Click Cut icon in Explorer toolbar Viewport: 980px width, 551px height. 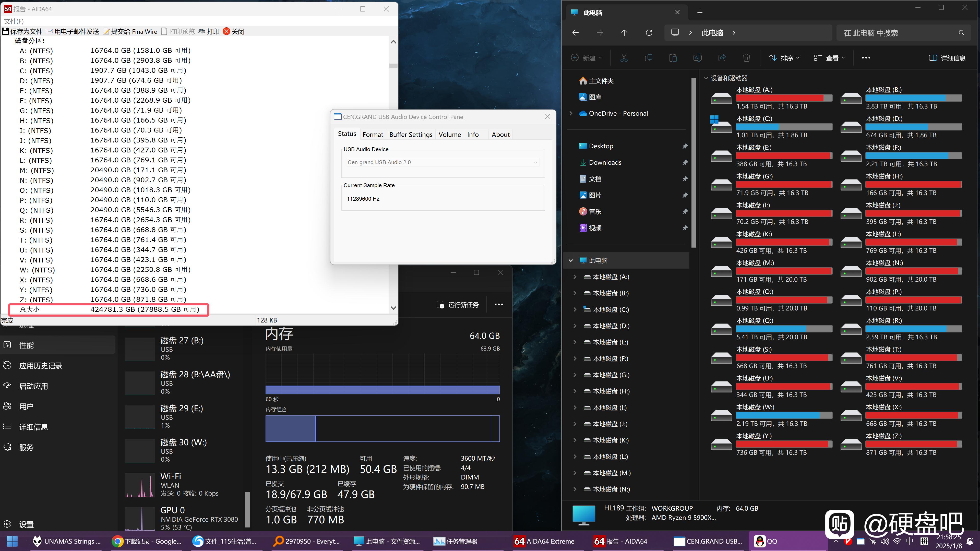coord(624,58)
